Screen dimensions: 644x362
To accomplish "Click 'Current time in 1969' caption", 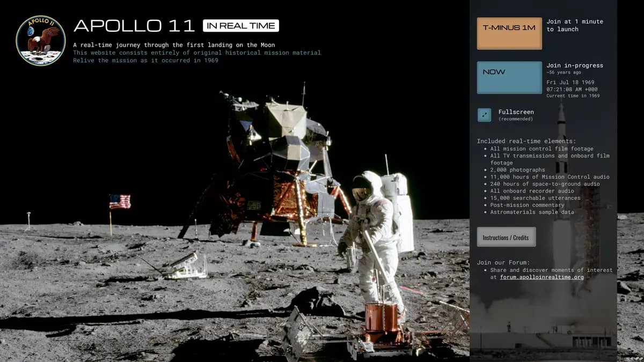I will 573,96.
